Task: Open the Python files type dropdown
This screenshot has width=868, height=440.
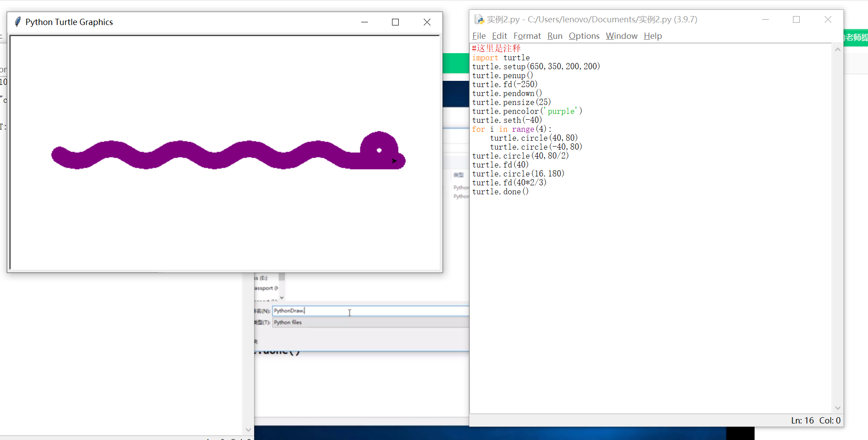Action: coord(371,323)
